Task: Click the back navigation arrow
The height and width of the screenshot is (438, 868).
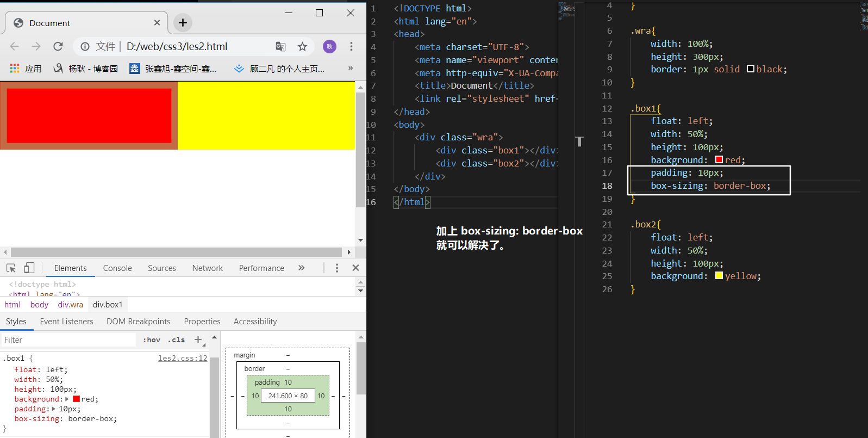Action: tap(15, 47)
